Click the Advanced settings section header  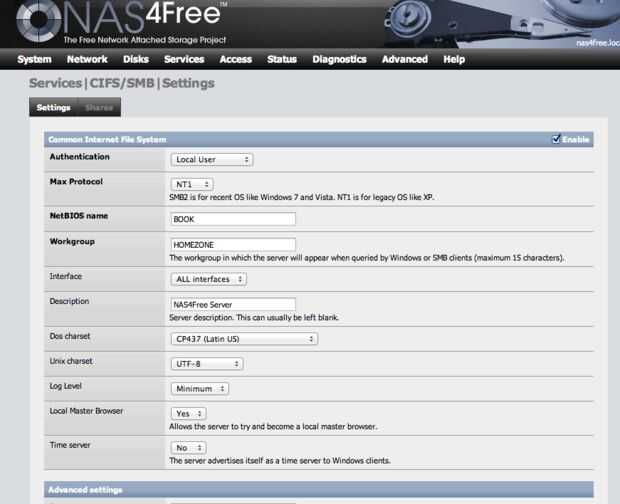[x=319, y=490]
